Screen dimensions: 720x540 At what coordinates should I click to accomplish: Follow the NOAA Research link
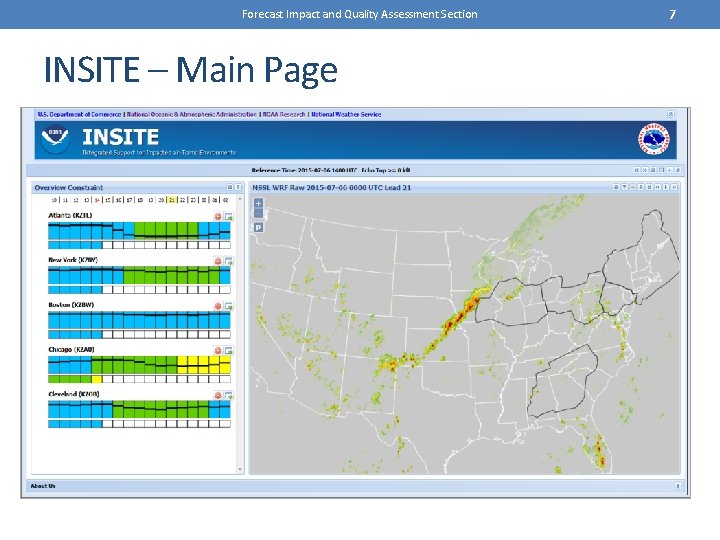[284, 114]
